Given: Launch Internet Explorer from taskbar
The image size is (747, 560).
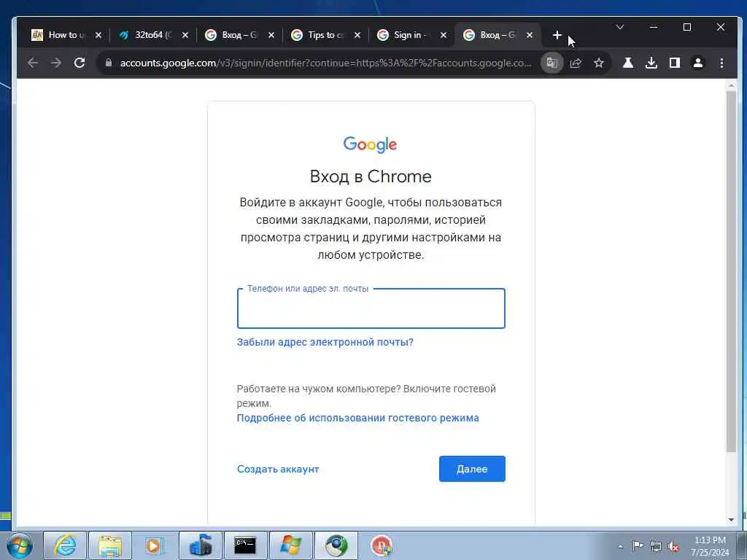Looking at the screenshot, I should point(65,545).
